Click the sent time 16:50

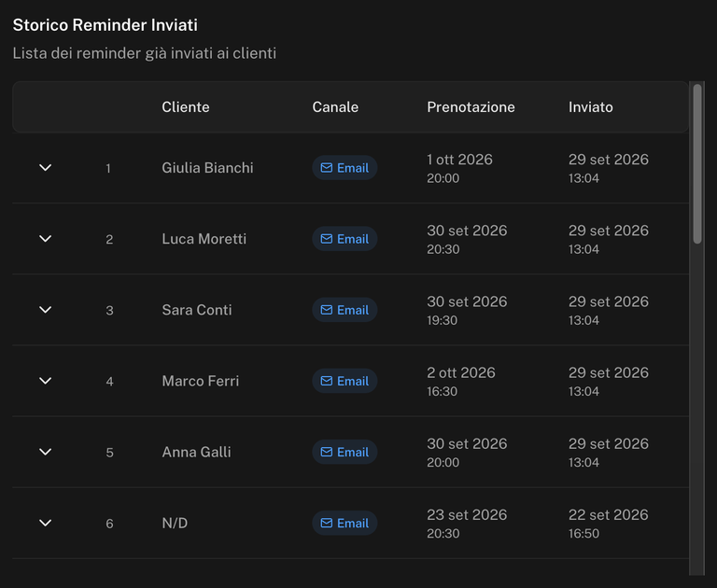point(583,533)
